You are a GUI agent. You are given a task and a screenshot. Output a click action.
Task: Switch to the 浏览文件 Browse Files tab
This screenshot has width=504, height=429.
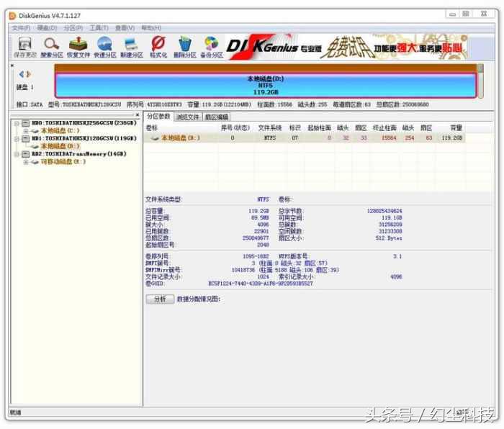[x=188, y=117]
